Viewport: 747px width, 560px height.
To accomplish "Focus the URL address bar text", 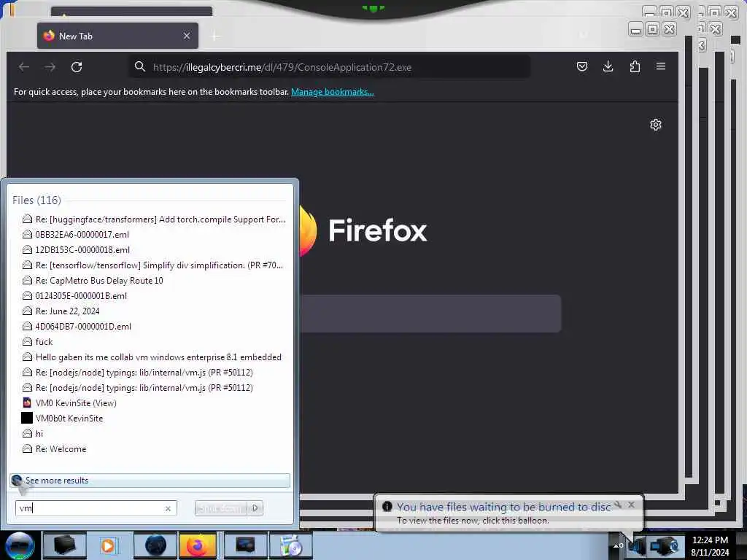I will click(282, 67).
